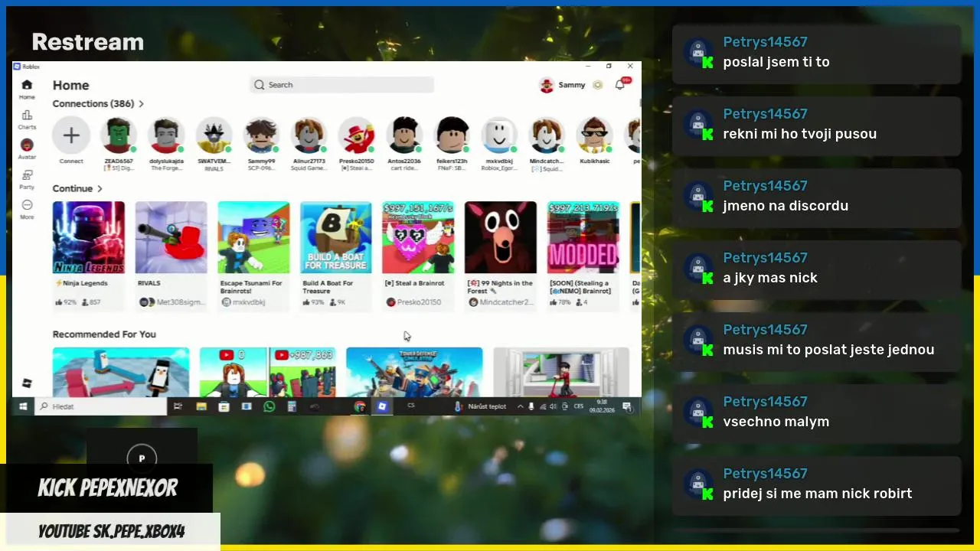Open Sammy's profile avatar
Viewport: 980px width, 551px height.
547,85
